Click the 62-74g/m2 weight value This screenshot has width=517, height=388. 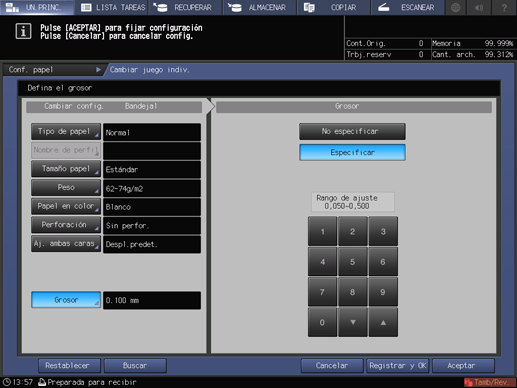pyautogui.click(x=152, y=188)
